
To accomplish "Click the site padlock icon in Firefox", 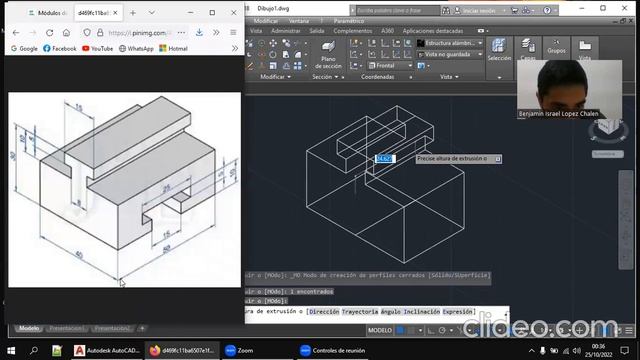I will point(100,33).
